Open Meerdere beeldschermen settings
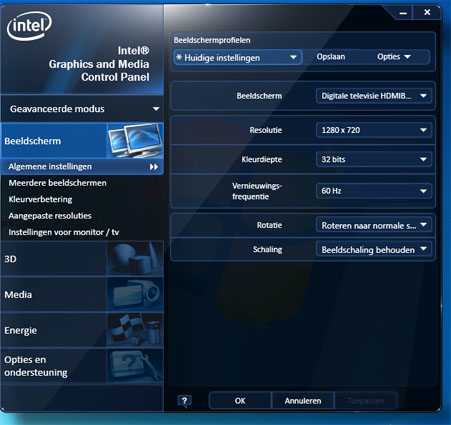The height and width of the screenshot is (425, 451). [58, 183]
